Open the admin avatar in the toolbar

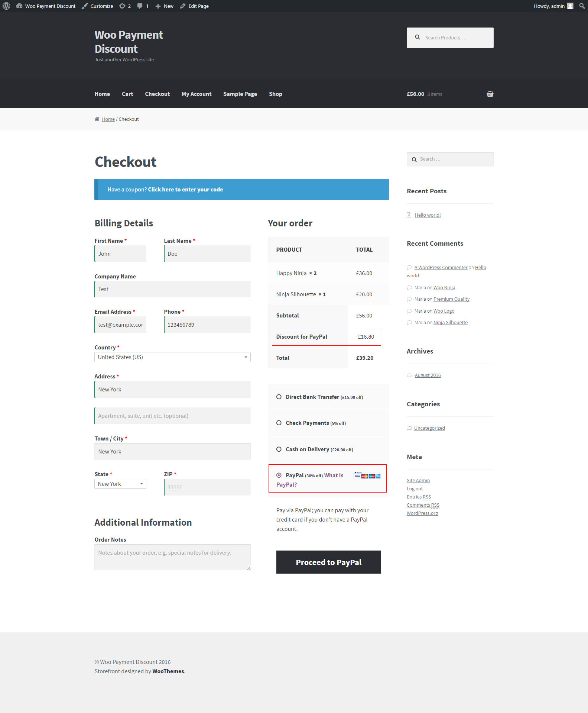[x=570, y=6]
